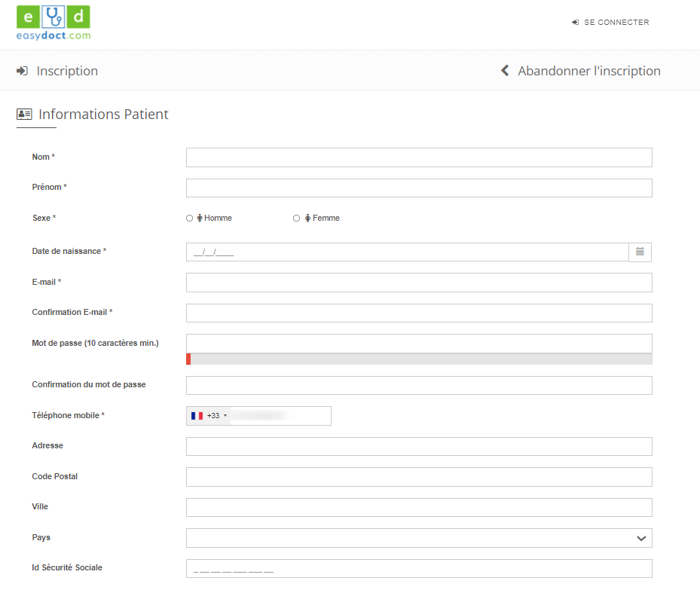Click the French flag country icon
This screenshot has width=700, height=596.
click(x=197, y=416)
